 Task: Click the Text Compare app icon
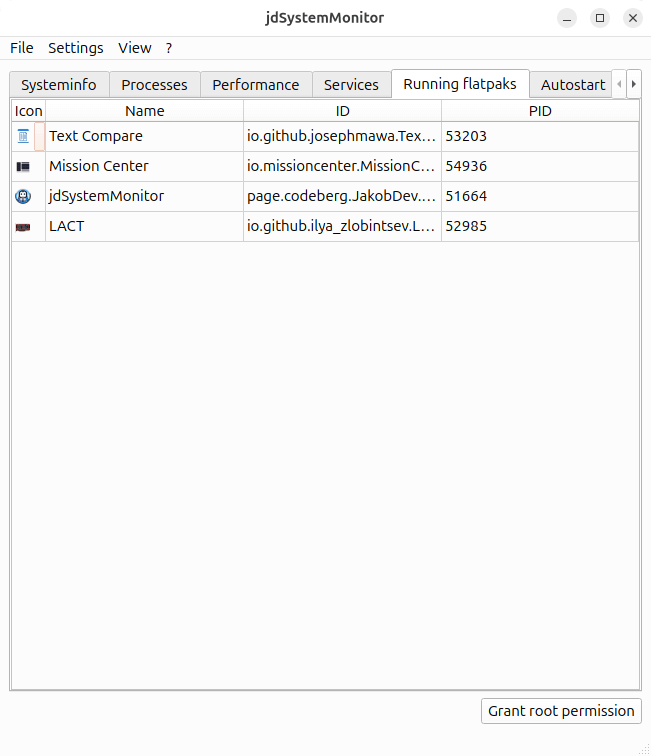[23, 136]
